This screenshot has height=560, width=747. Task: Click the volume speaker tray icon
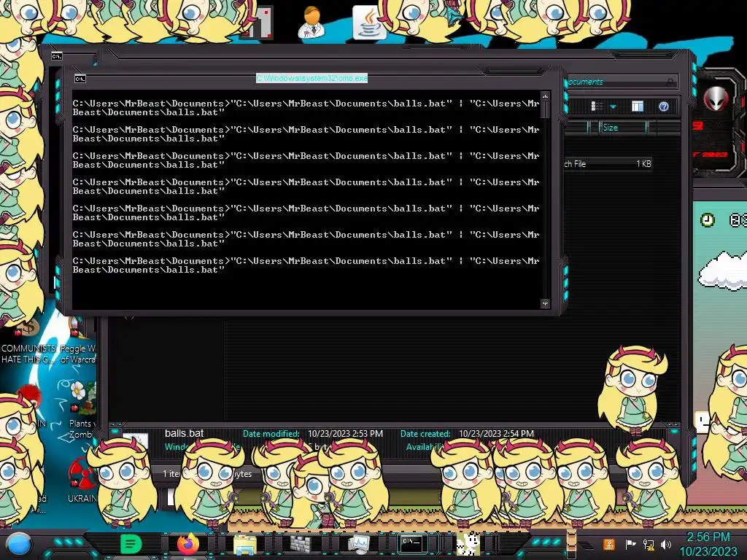666,544
